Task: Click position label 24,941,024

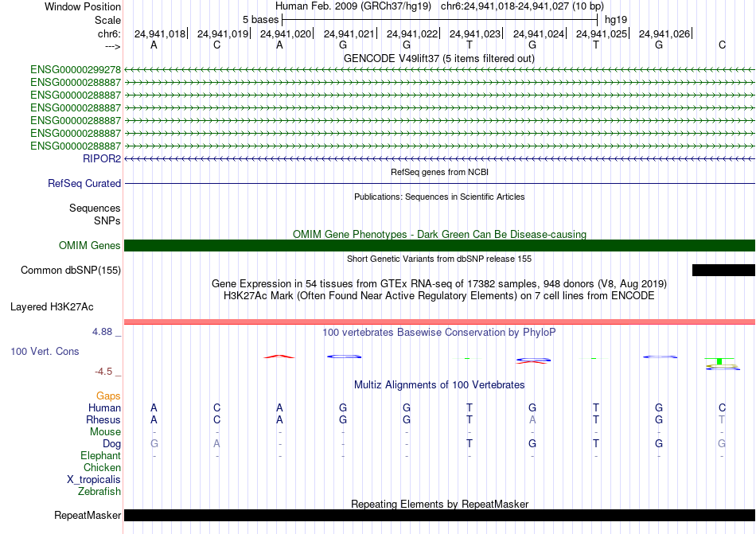Action: click(x=539, y=33)
